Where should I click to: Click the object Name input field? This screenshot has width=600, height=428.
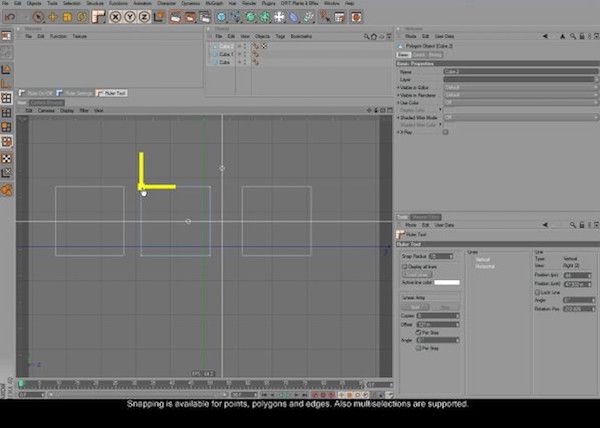point(521,72)
